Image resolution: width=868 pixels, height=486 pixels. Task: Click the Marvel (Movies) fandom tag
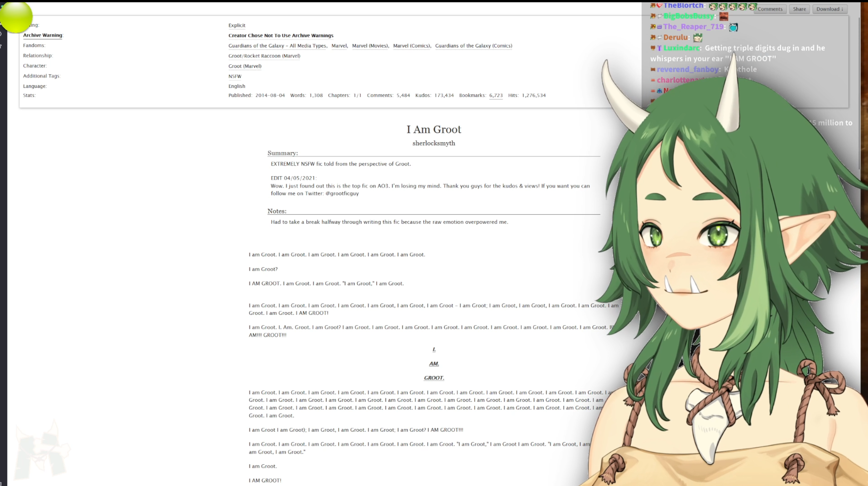coord(370,46)
